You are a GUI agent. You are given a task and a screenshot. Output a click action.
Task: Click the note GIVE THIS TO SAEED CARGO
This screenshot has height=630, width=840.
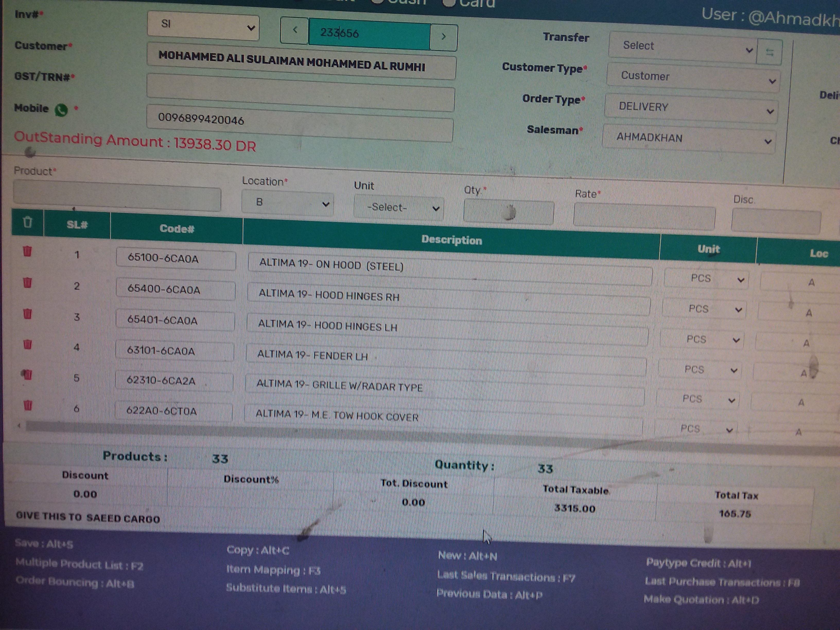tap(88, 517)
